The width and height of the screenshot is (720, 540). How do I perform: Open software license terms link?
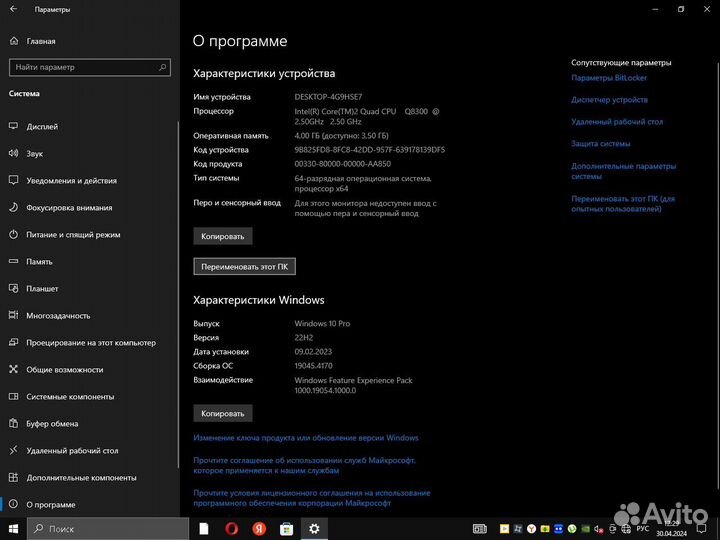(x=312, y=498)
